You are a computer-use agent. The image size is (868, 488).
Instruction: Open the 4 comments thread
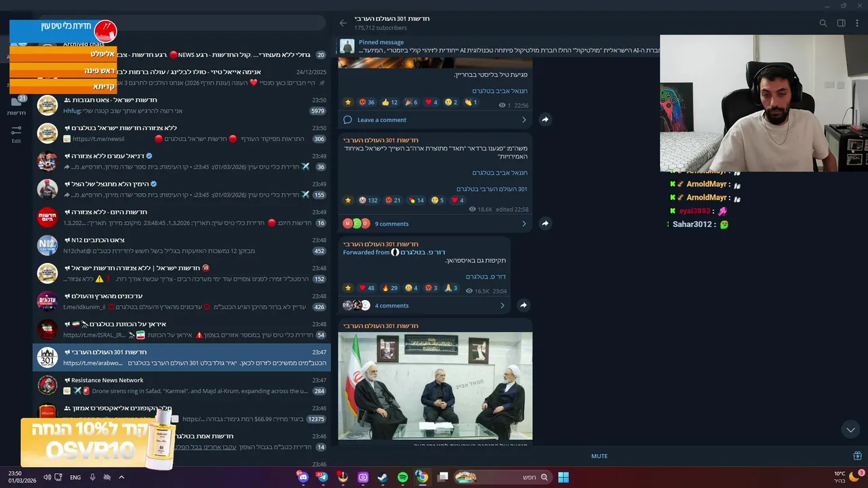[x=392, y=306]
